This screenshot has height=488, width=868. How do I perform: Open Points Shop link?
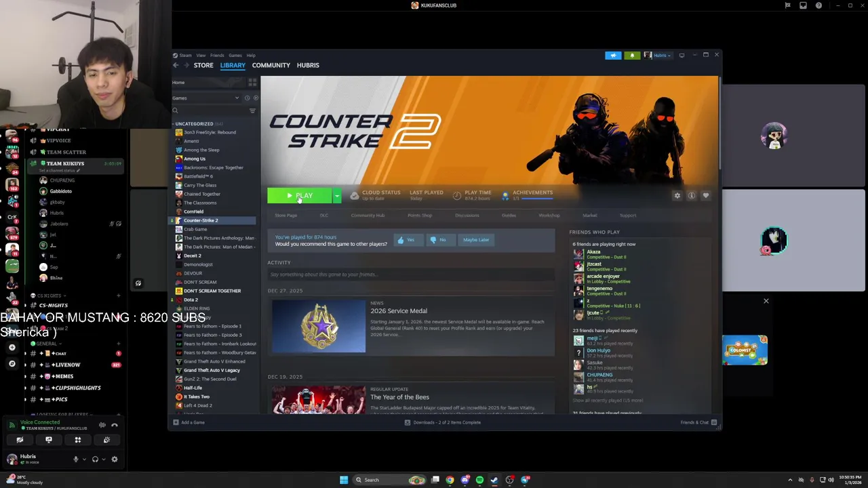tap(420, 216)
